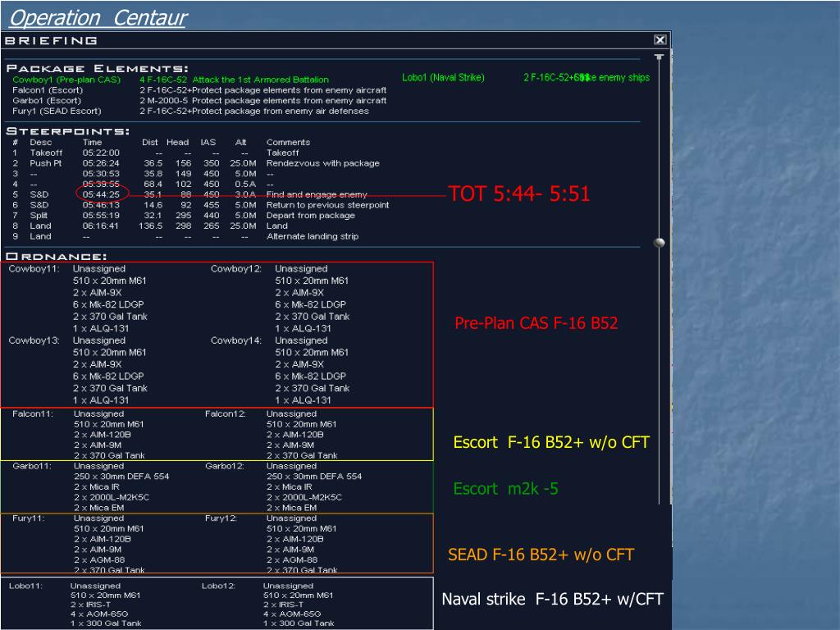
Task: Click steerpoint 6 time 05:46:13
Action: (x=101, y=204)
